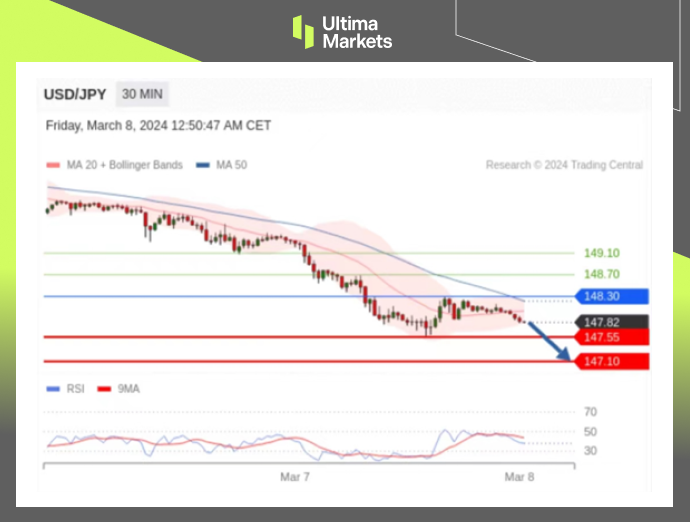Image resolution: width=690 pixels, height=522 pixels.
Task: Click the blue downward trend arrow
Action: [x=550, y=342]
